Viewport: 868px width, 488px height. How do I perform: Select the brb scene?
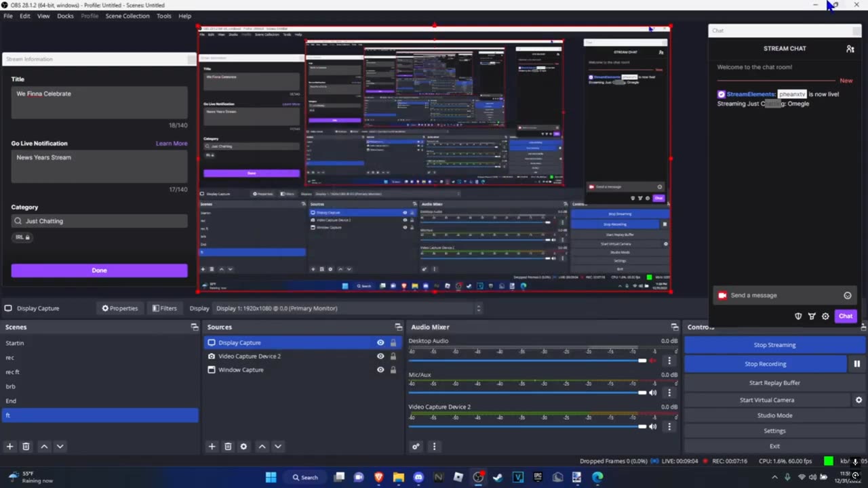tap(100, 386)
